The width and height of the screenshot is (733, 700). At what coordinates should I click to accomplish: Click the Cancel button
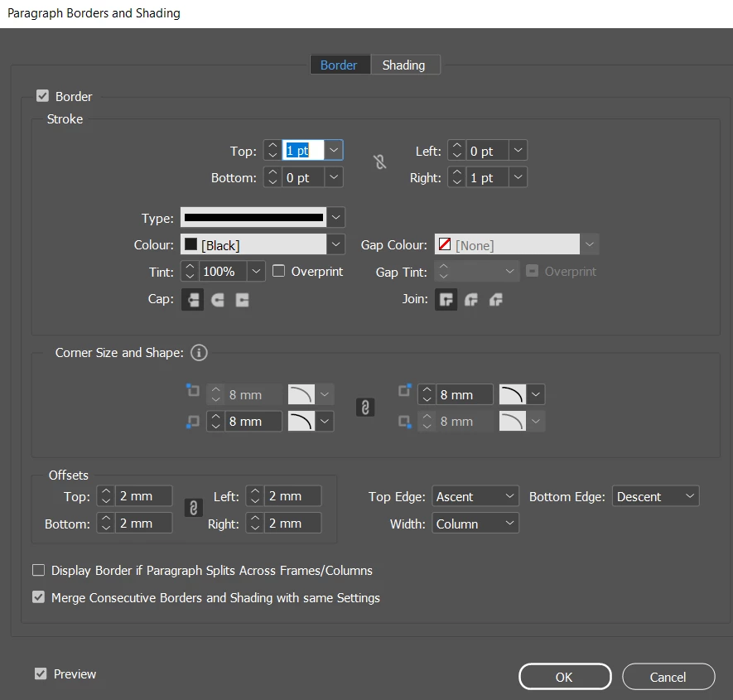click(668, 677)
